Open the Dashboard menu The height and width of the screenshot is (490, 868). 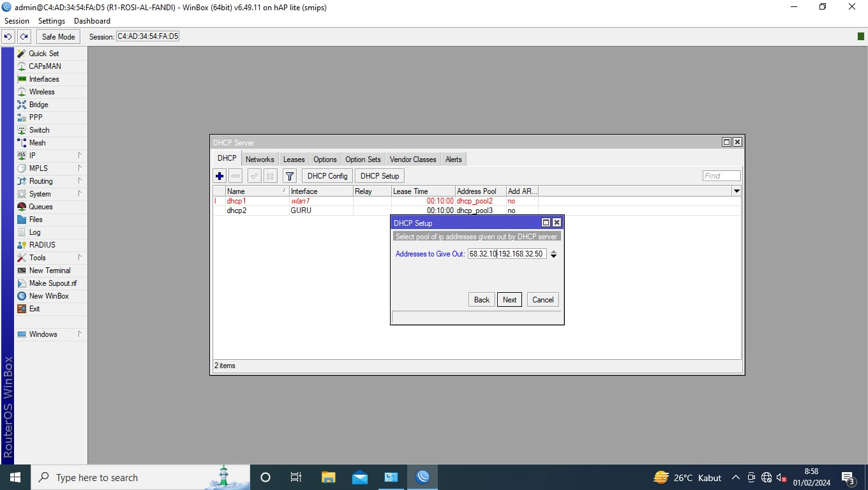click(x=92, y=21)
